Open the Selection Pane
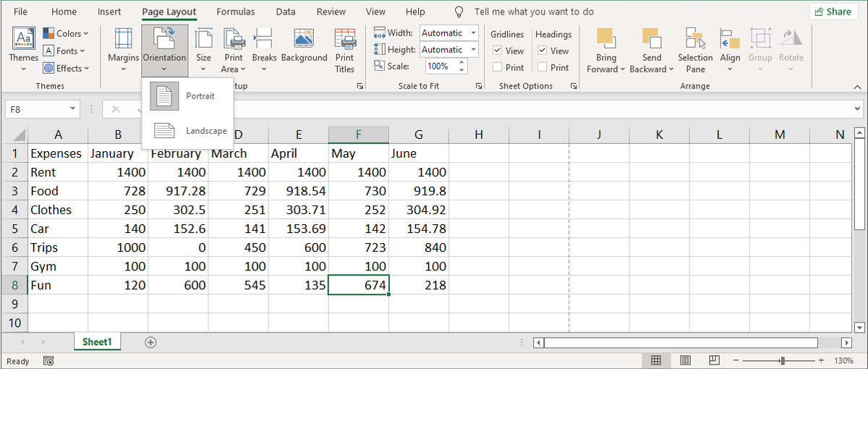868x434 pixels. pos(695,49)
